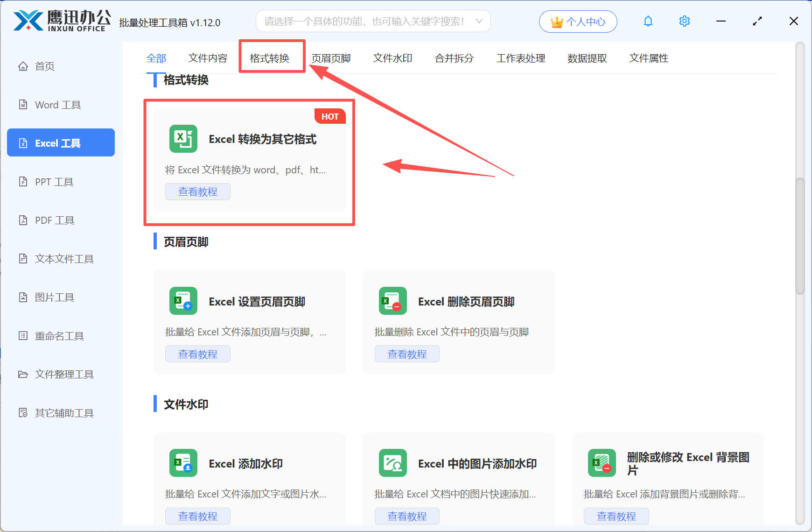The image size is (812, 532).
Task: Select the 图片工具 sidebar entry
Action: pyautogui.click(x=55, y=297)
